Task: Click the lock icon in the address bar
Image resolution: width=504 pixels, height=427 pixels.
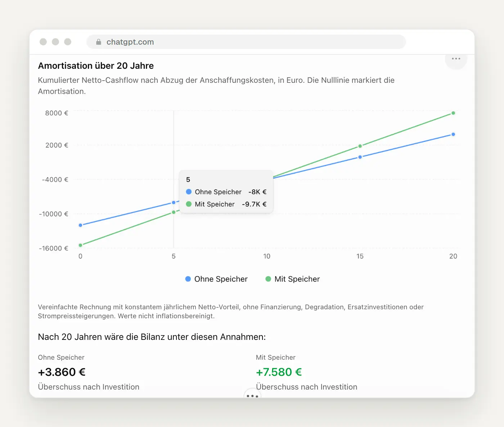Action: pos(99,42)
